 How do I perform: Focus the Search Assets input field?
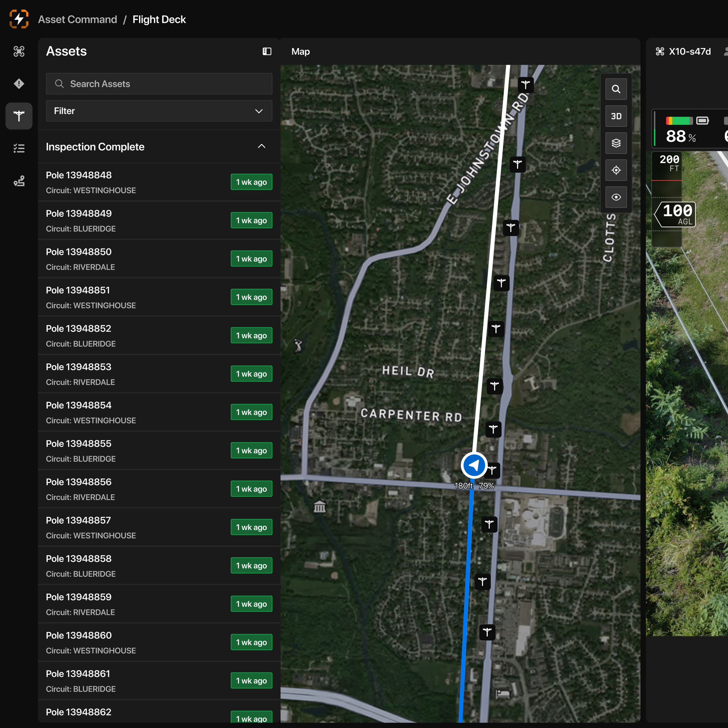pyautogui.click(x=159, y=84)
